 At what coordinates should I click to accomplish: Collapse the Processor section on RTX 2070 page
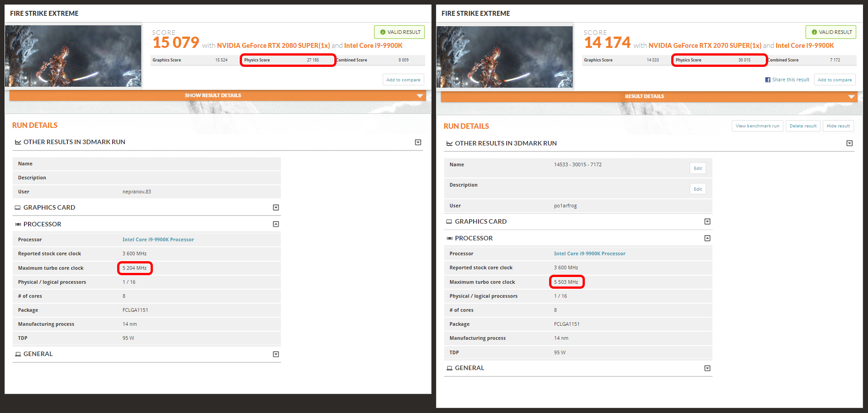point(707,238)
